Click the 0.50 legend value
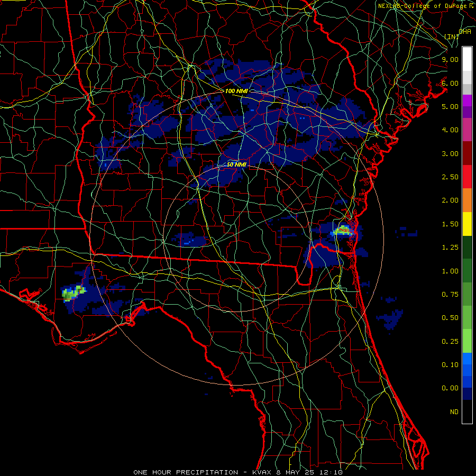 [450, 318]
